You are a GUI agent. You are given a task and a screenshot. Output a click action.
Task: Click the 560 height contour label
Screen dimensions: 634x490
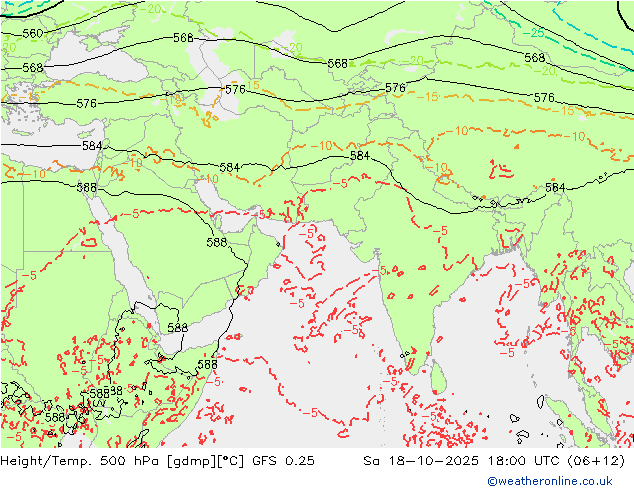pos(33,34)
